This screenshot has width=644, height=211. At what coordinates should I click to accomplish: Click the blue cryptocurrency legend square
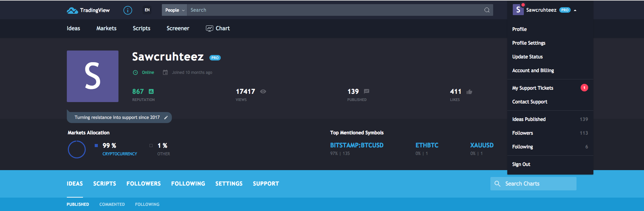(96, 146)
